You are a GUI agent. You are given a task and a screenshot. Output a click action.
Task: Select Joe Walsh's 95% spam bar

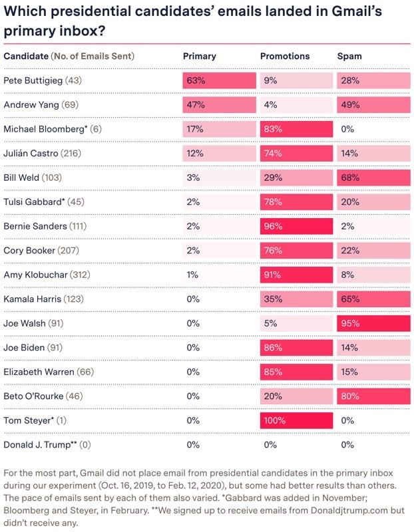tap(373, 323)
